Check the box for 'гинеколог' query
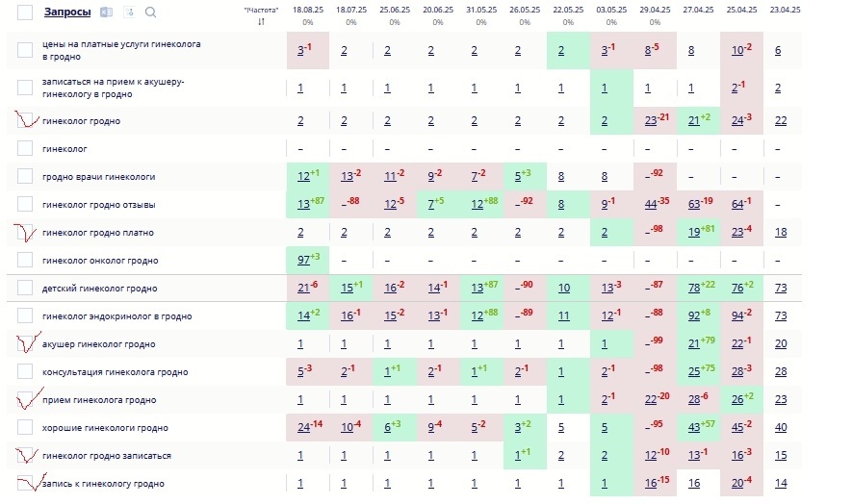This screenshot has width=852, height=504. point(25,149)
